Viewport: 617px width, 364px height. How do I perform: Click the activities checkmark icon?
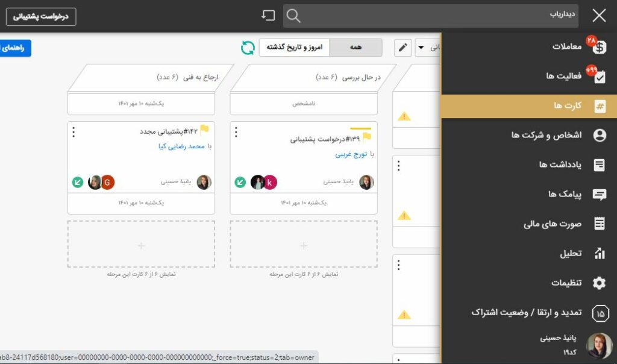point(600,77)
